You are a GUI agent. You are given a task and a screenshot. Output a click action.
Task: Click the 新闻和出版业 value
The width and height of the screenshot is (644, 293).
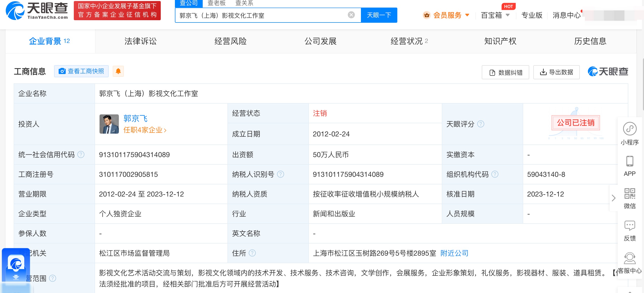point(334,214)
